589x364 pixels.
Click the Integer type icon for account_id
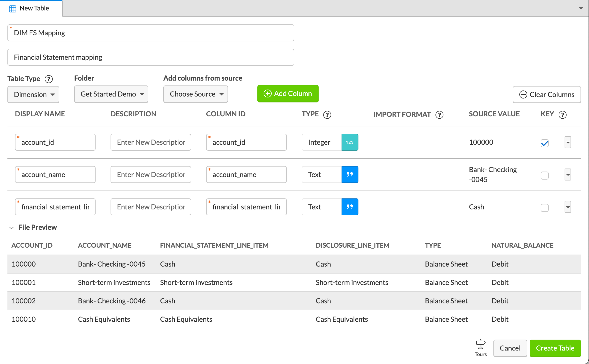click(349, 142)
